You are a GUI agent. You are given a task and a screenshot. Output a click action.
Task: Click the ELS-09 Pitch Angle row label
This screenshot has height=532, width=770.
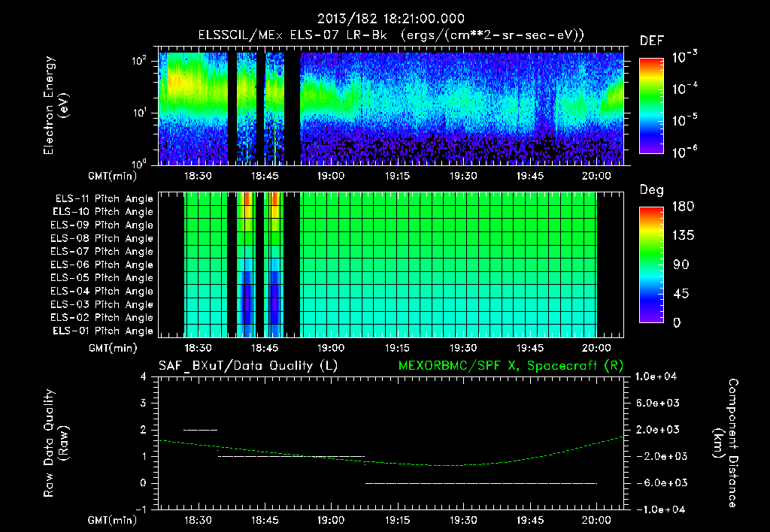pyautogui.click(x=102, y=225)
